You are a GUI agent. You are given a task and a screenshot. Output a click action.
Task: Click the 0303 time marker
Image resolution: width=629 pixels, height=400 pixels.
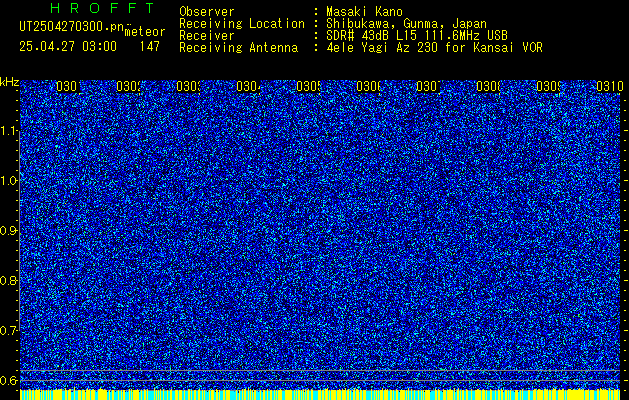[187, 86]
